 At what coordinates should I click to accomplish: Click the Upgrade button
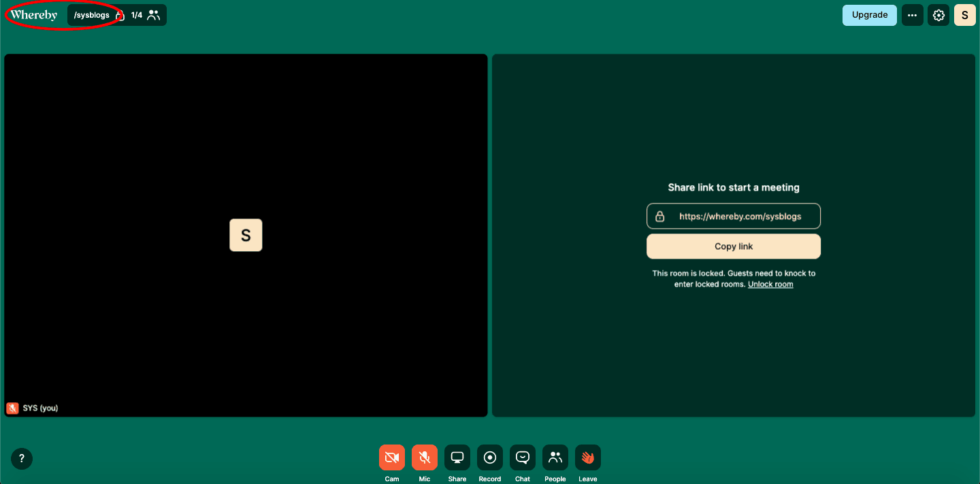(x=869, y=14)
